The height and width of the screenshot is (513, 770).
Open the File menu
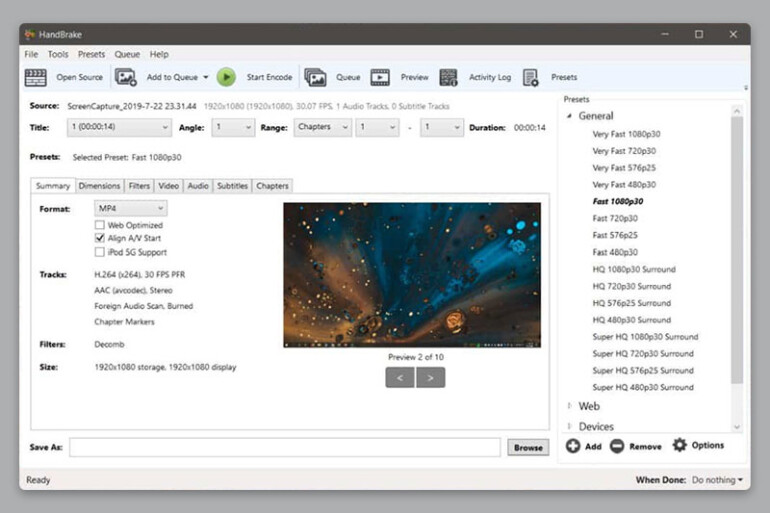click(31, 54)
